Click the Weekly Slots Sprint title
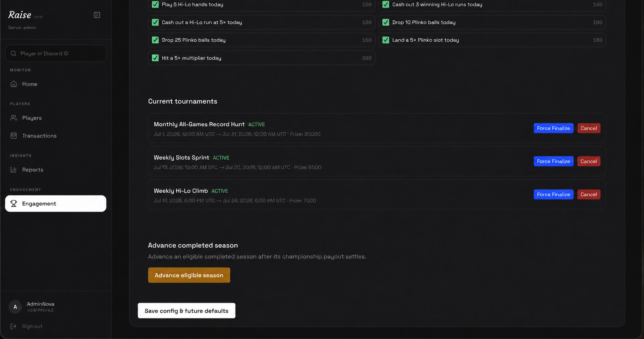The height and width of the screenshot is (339, 644). tap(181, 158)
